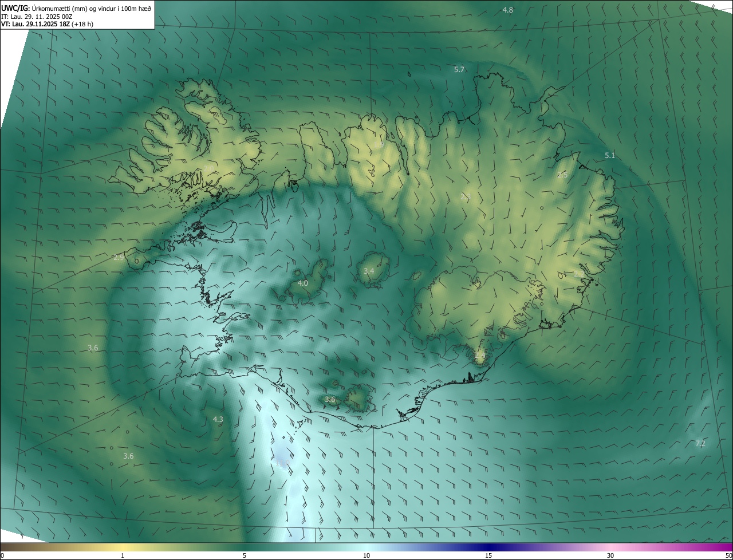Click the 15 tick on the color scale

[x=488, y=555]
